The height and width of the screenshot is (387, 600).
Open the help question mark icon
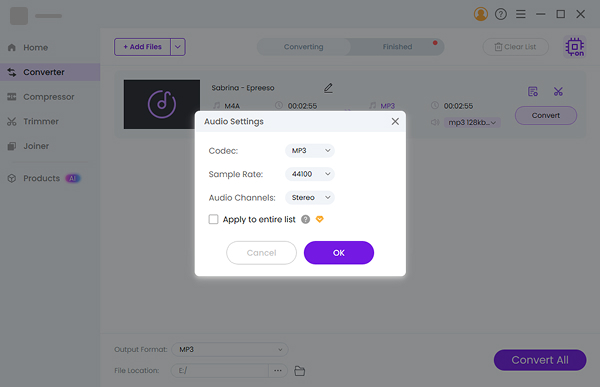pyautogui.click(x=501, y=14)
